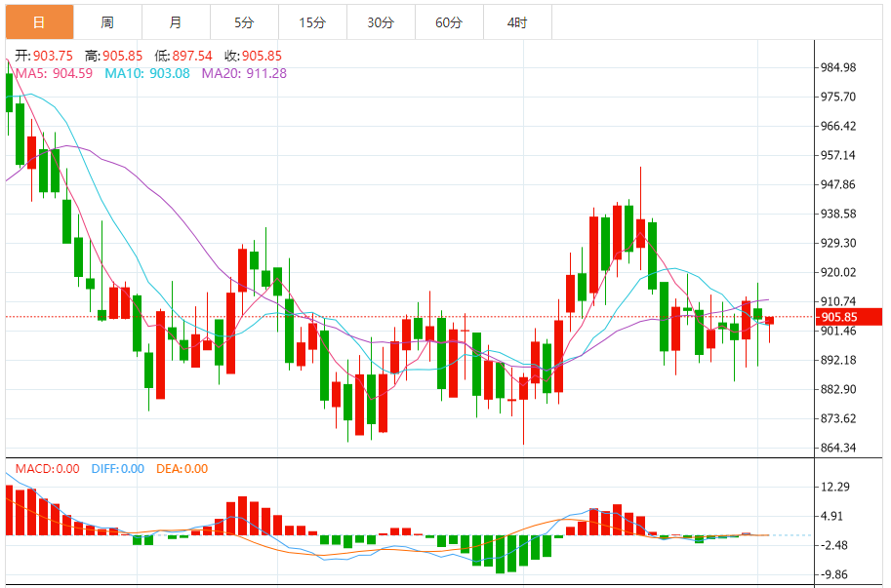Click the 低:897.54 low price value
The height and width of the screenshot is (588, 891).
tap(182, 56)
